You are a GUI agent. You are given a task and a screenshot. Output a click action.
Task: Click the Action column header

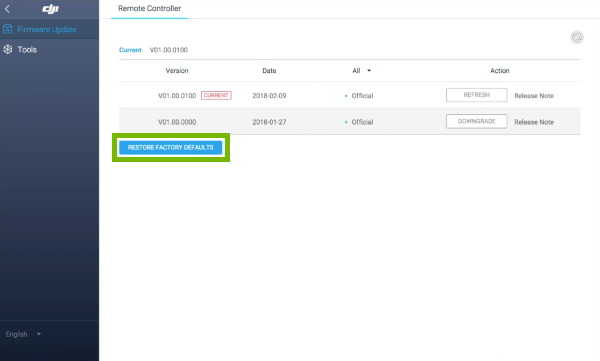point(500,70)
